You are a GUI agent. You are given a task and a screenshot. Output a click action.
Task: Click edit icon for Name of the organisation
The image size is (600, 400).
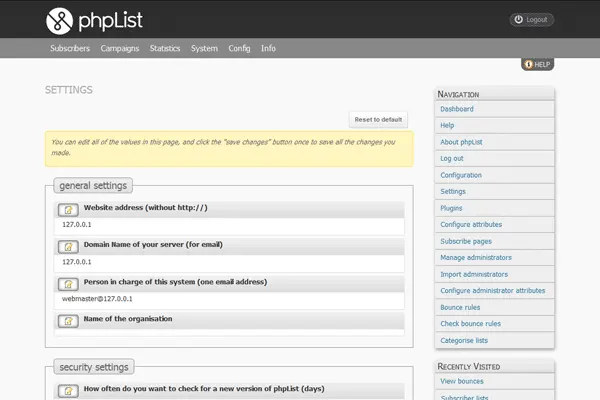coord(68,321)
